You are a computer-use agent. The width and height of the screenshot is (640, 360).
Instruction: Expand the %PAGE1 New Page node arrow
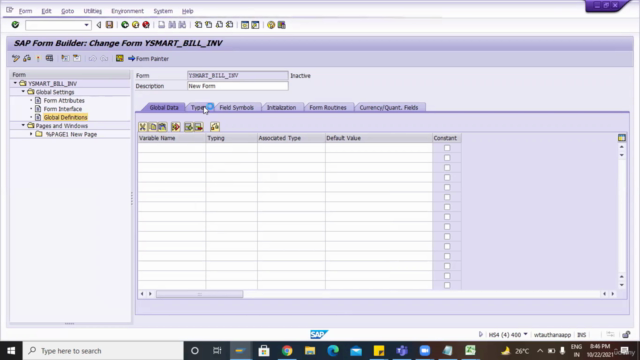tap(31, 134)
